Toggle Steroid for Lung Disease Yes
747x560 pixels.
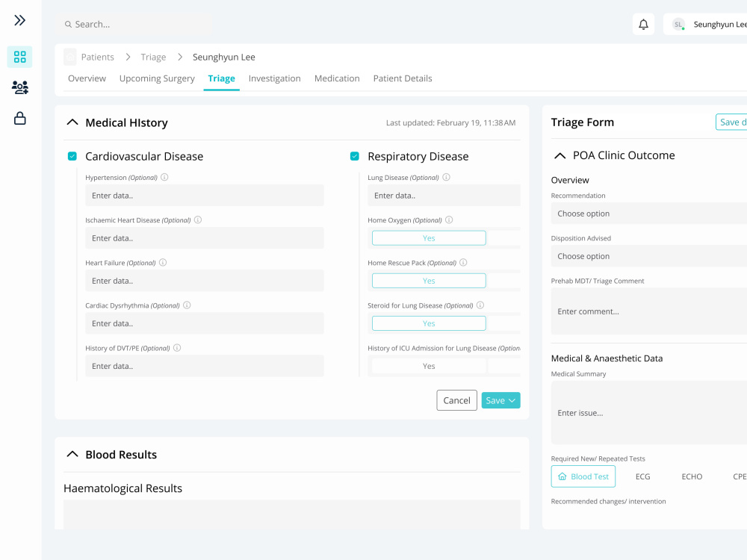(429, 323)
